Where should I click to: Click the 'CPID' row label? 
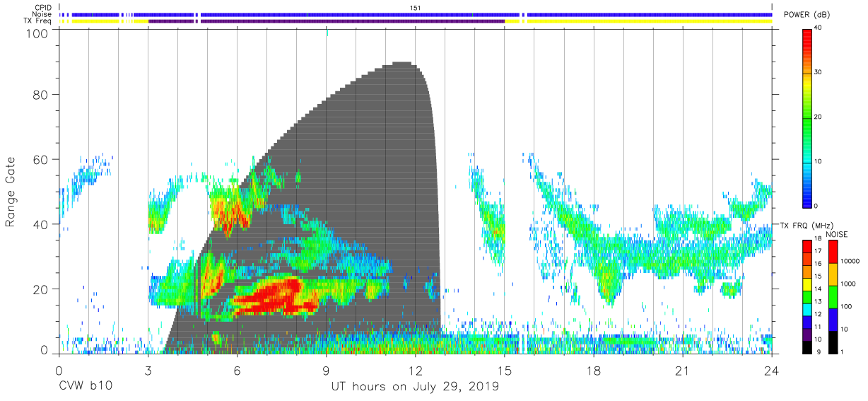click(45, 7)
